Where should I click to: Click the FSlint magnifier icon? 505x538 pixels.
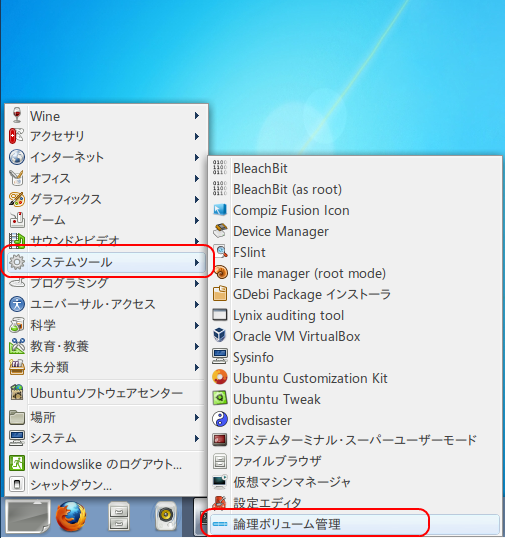tap(220, 252)
